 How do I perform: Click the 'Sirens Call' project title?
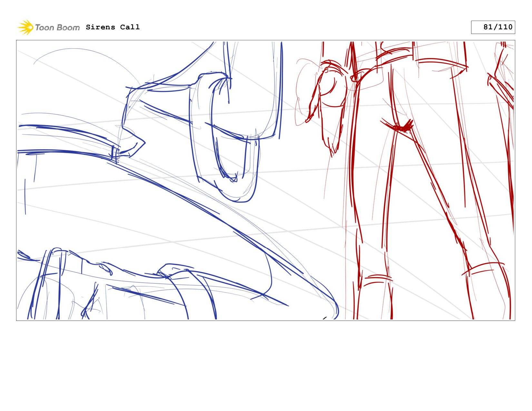[113, 27]
